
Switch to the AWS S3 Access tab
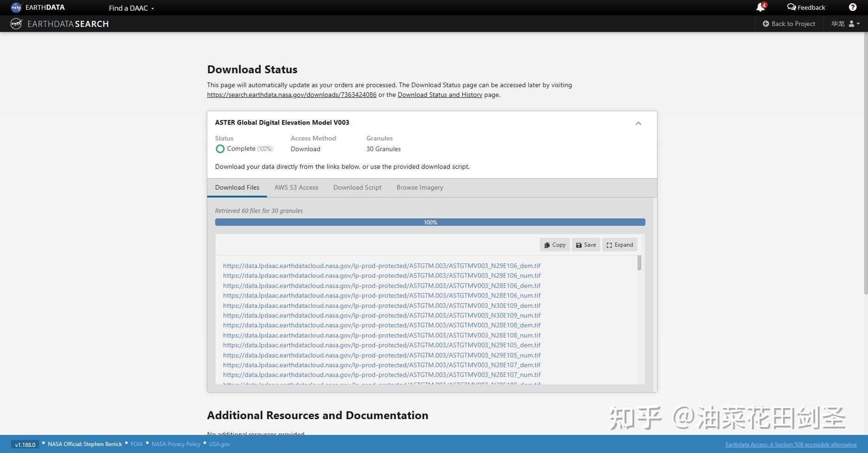point(296,187)
